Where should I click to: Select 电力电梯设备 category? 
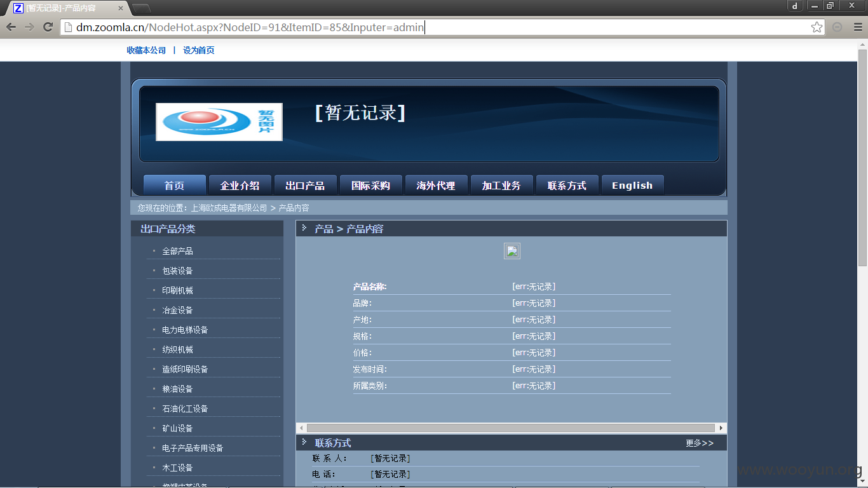tap(185, 330)
